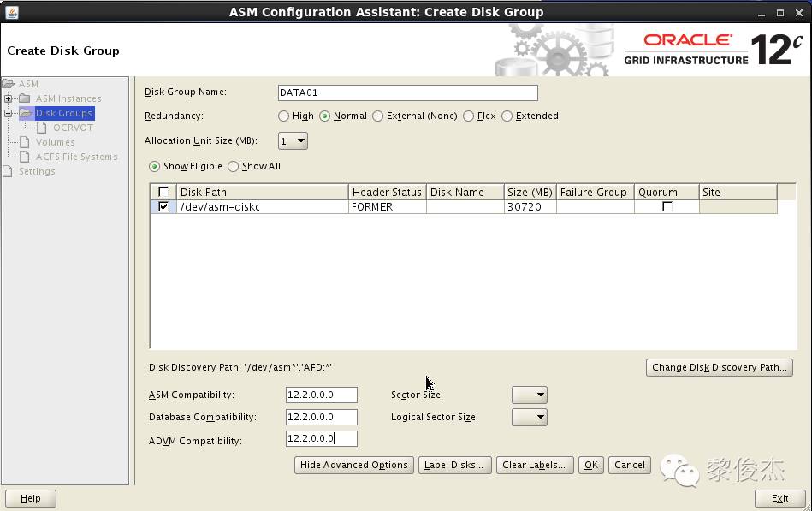Click the Quorum column header
This screenshot has height=511, width=812.
[667, 192]
